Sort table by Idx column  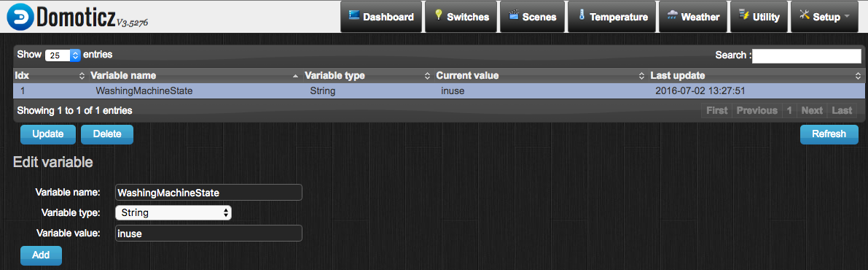pos(50,75)
